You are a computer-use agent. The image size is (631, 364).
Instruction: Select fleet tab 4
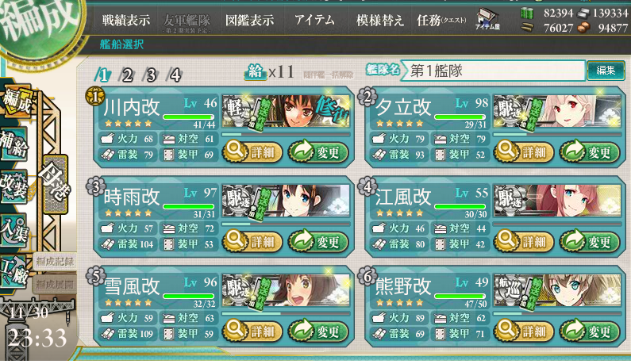(x=175, y=75)
